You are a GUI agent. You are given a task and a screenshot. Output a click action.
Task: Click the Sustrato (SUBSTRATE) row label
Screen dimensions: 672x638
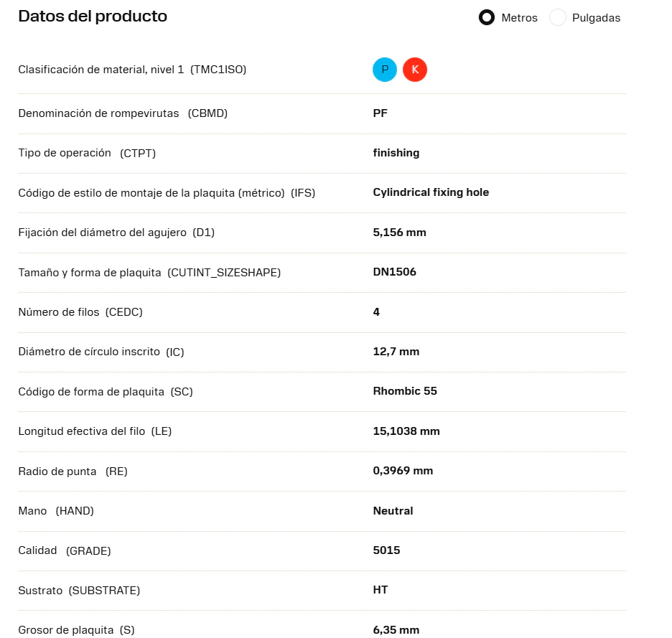(x=79, y=591)
